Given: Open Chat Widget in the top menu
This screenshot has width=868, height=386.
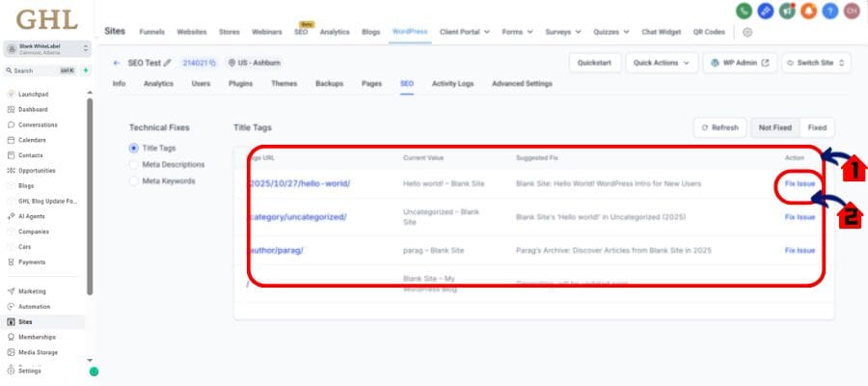Looking at the screenshot, I should click(x=661, y=32).
